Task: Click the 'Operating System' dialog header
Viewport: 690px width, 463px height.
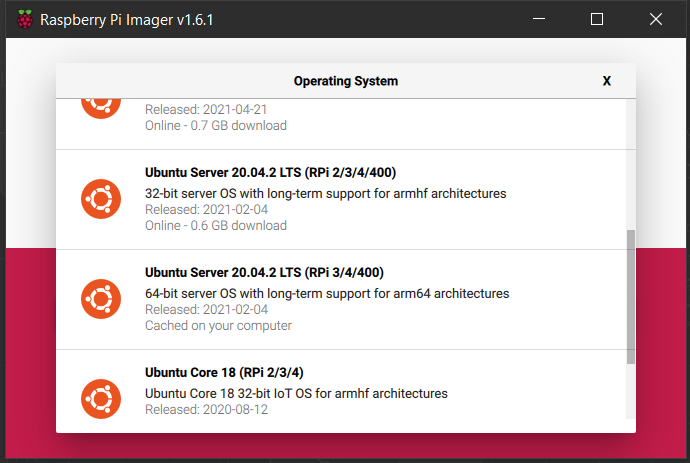Action: click(345, 81)
